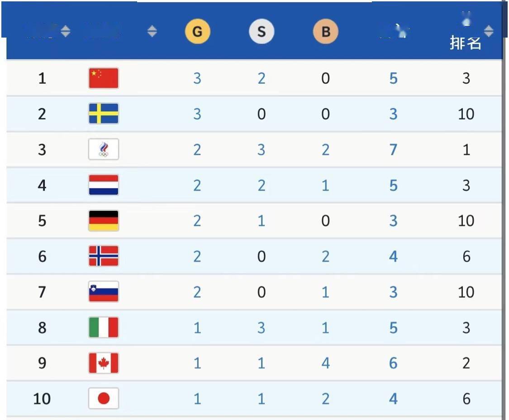Click the Norway flag icon

(x=104, y=256)
